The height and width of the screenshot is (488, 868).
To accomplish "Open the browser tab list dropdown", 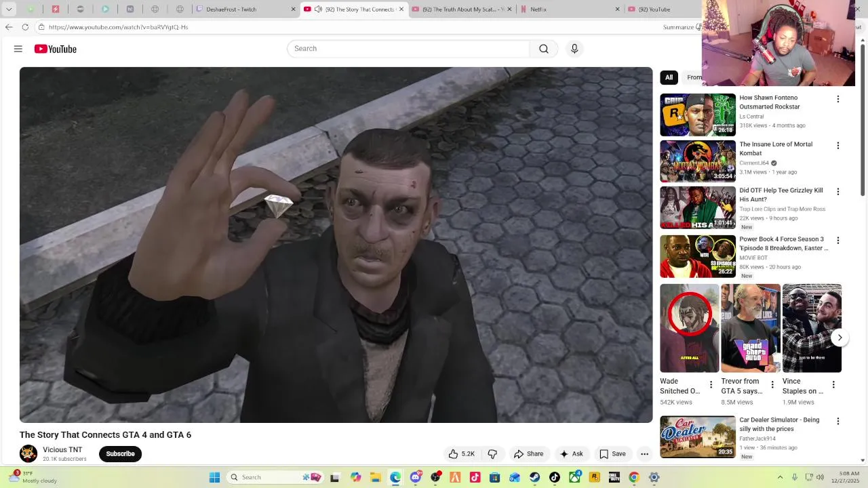I will 9,9.
